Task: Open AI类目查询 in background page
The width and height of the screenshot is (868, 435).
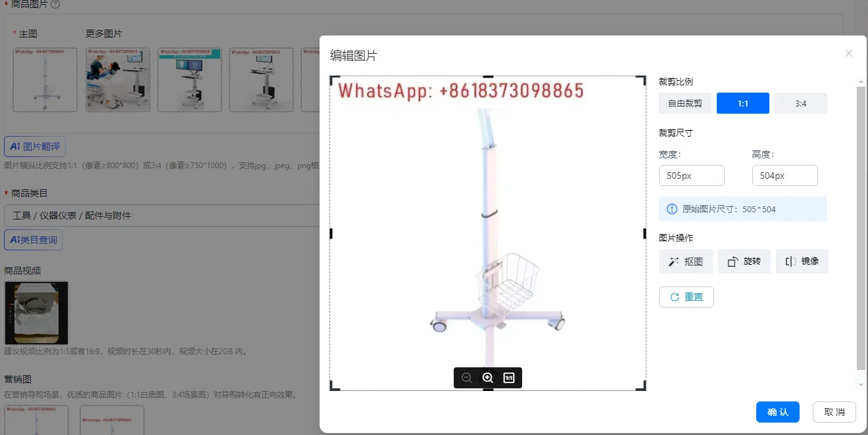Action: pyautogui.click(x=34, y=240)
